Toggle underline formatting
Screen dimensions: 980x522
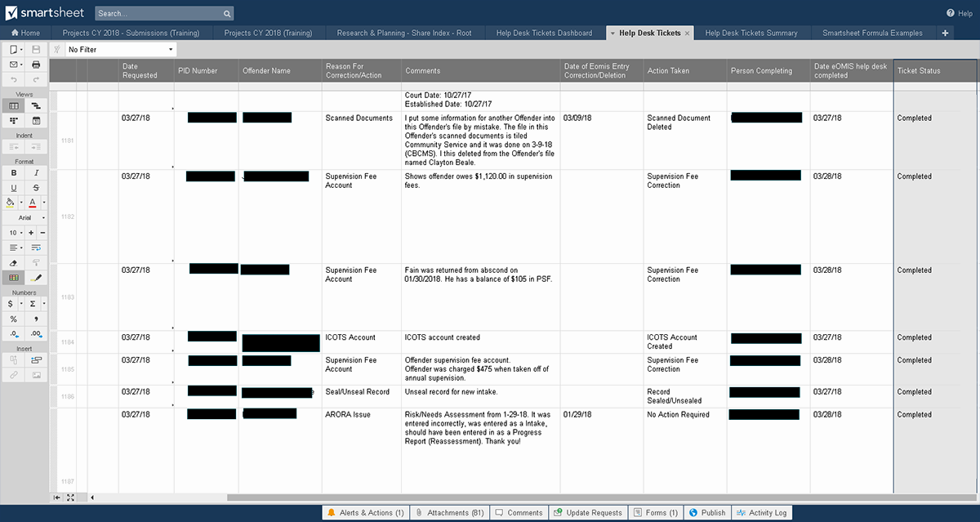coord(14,188)
